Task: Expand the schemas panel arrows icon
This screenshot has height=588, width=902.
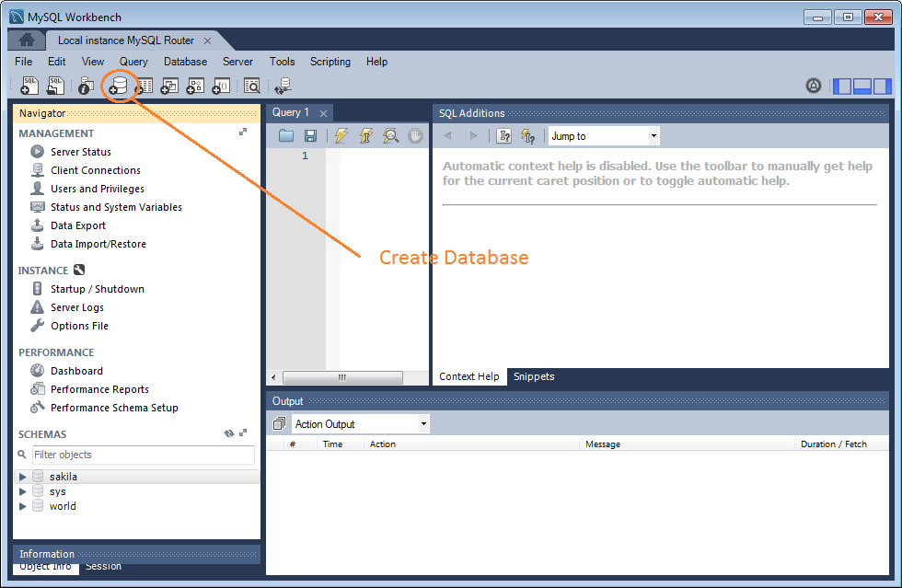Action: pyautogui.click(x=243, y=432)
